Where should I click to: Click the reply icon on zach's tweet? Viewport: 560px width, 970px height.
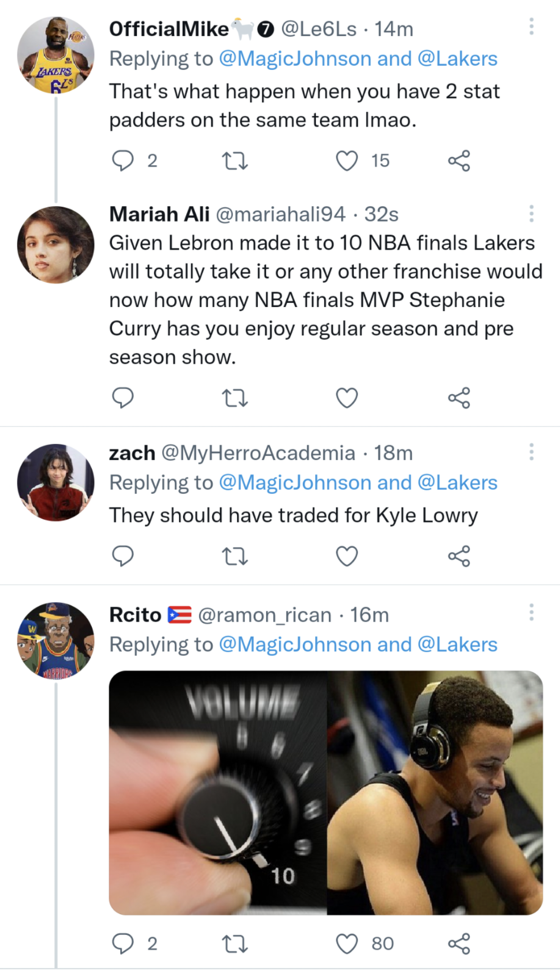pyautogui.click(x=124, y=556)
